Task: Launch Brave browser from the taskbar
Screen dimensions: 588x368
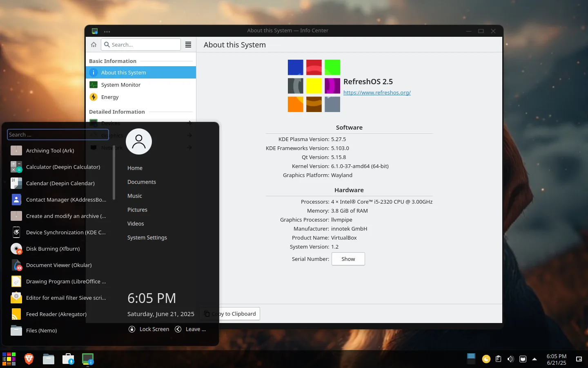Action: [x=29, y=359]
